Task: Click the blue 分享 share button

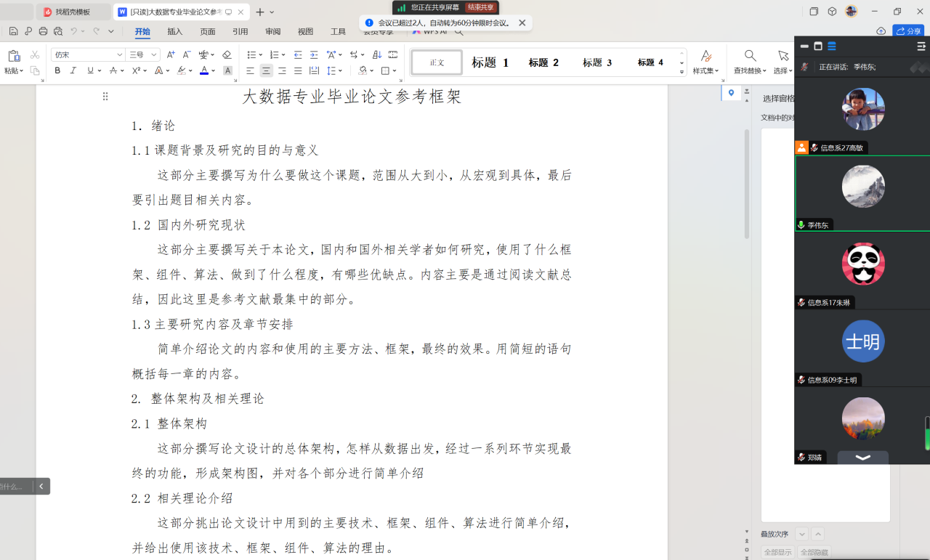Action: 908,31
